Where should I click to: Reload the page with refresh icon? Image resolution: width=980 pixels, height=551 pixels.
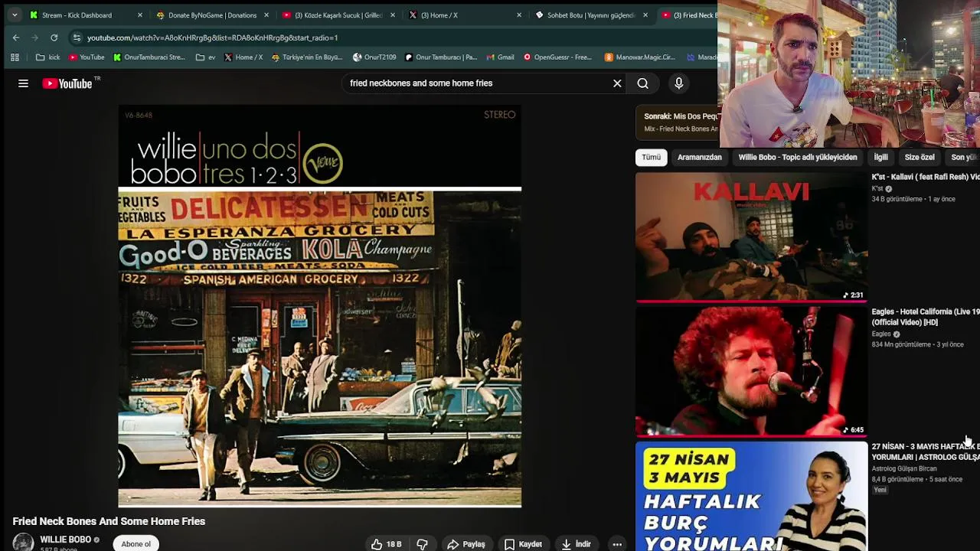pyautogui.click(x=54, y=37)
